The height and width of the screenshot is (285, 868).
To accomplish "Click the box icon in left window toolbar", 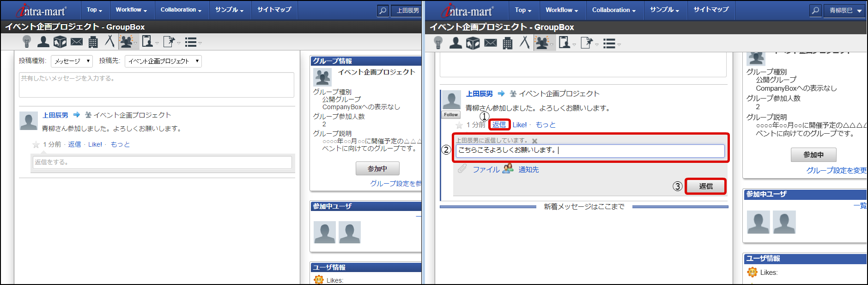I will click(x=60, y=42).
